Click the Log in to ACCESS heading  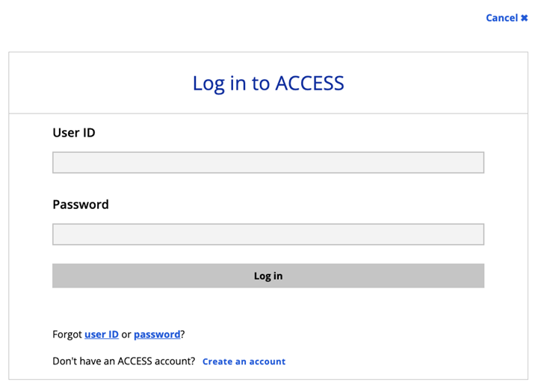(x=268, y=83)
